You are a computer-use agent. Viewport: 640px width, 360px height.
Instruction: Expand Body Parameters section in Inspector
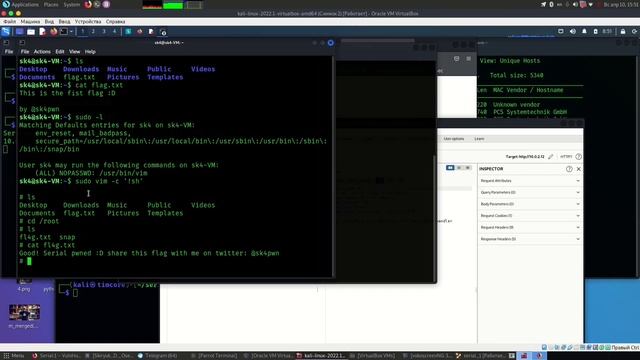(530, 204)
